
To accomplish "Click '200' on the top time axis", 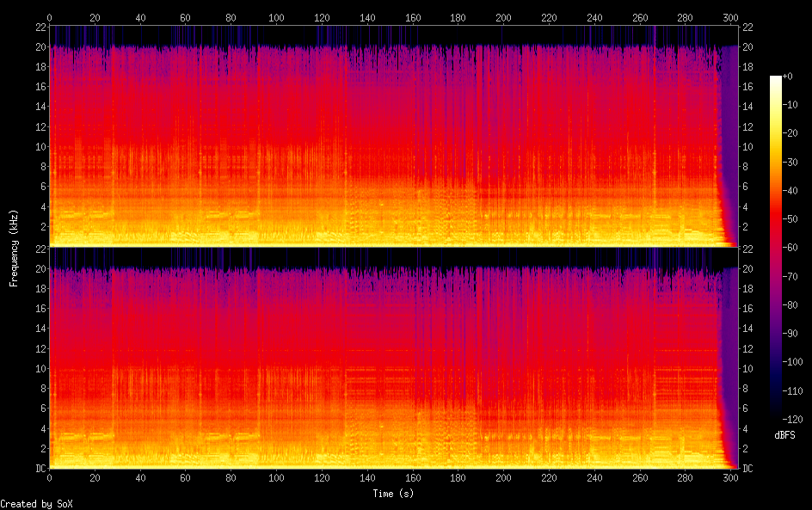I will tap(503, 17).
